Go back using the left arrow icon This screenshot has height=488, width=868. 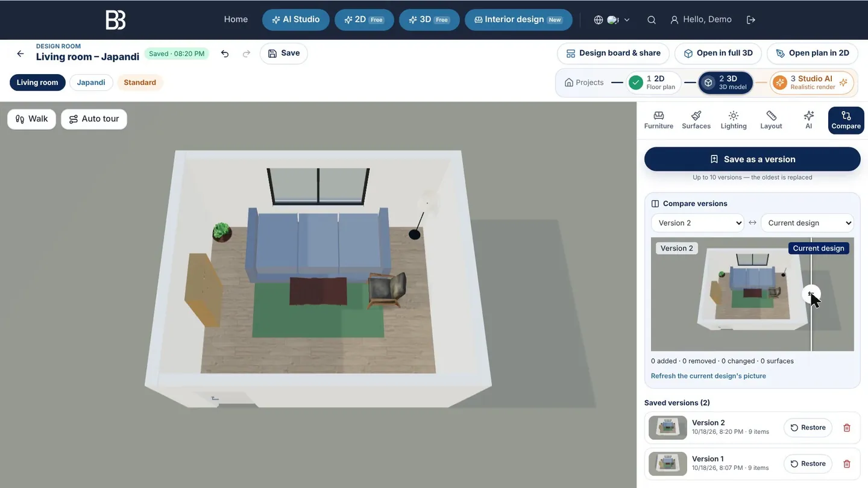coord(20,54)
